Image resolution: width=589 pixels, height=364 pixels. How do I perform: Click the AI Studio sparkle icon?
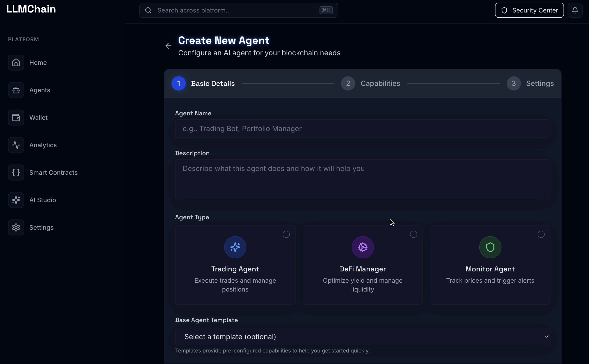pyautogui.click(x=16, y=200)
